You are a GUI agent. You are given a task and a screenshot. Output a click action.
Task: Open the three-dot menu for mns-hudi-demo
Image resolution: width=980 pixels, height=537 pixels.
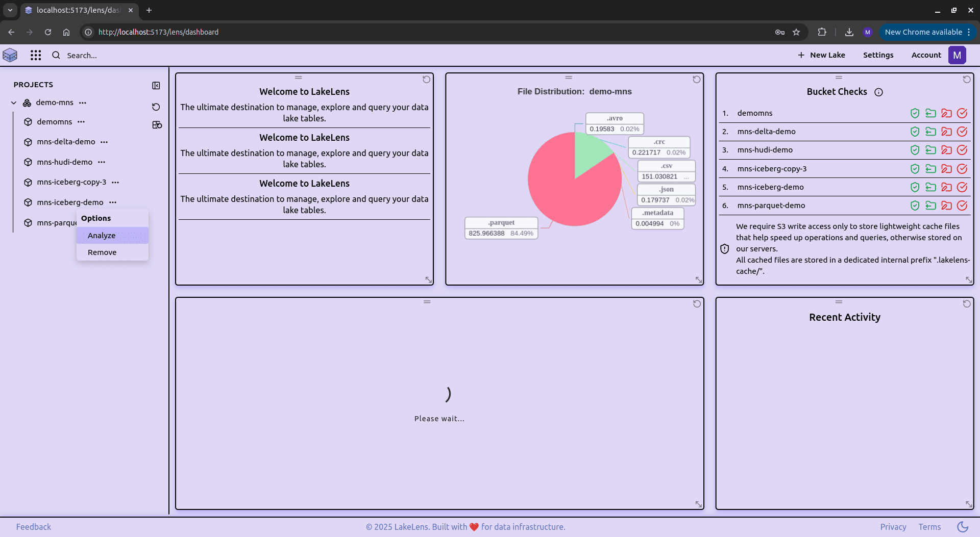coord(102,162)
